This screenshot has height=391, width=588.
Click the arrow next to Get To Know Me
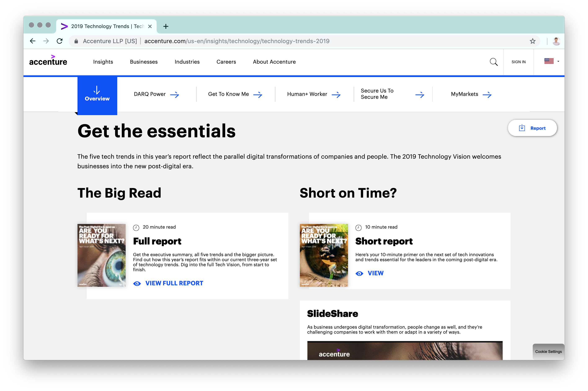(257, 95)
